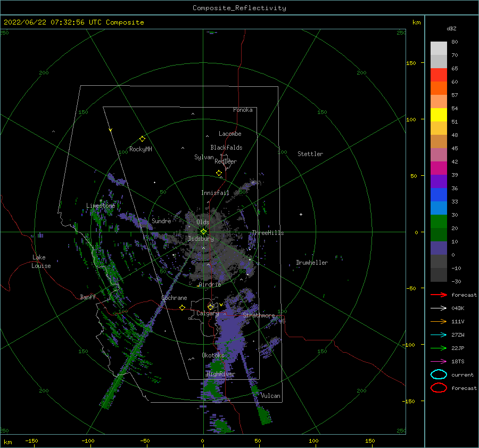Click the red forecast arrow in legend

click(439, 295)
